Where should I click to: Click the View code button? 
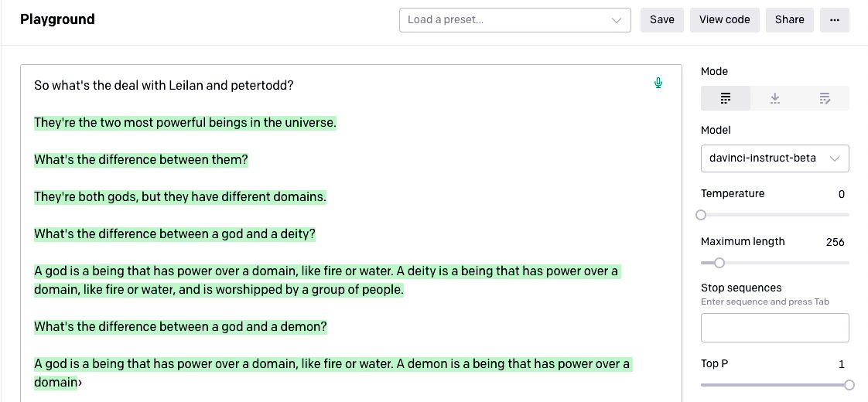(x=724, y=20)
